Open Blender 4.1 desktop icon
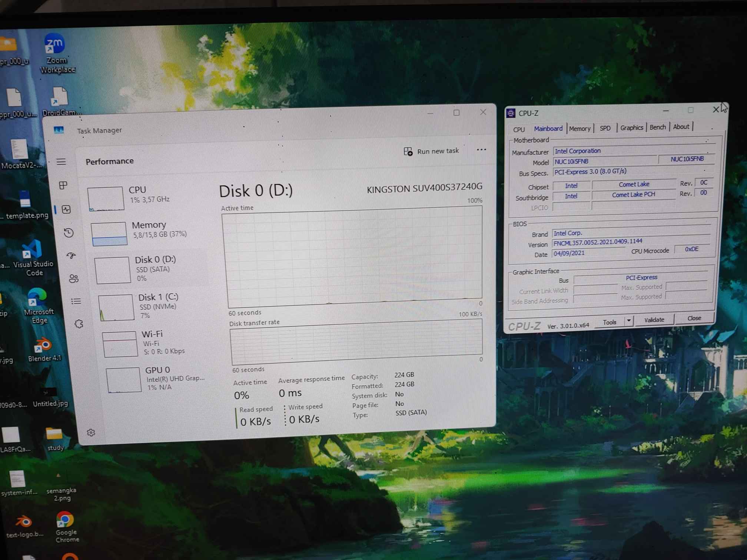This screenshot has width=747, height=560. coord(44,349)
